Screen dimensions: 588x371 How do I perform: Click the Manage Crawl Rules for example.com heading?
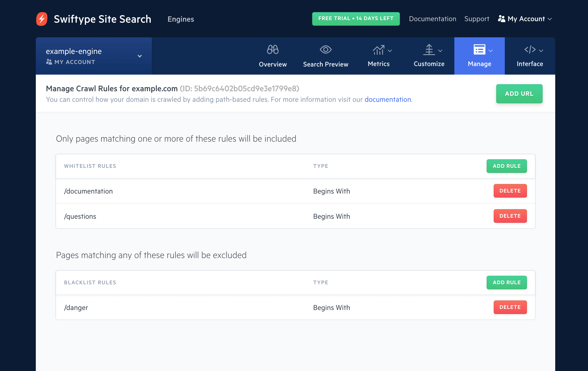tap(112, 88)
